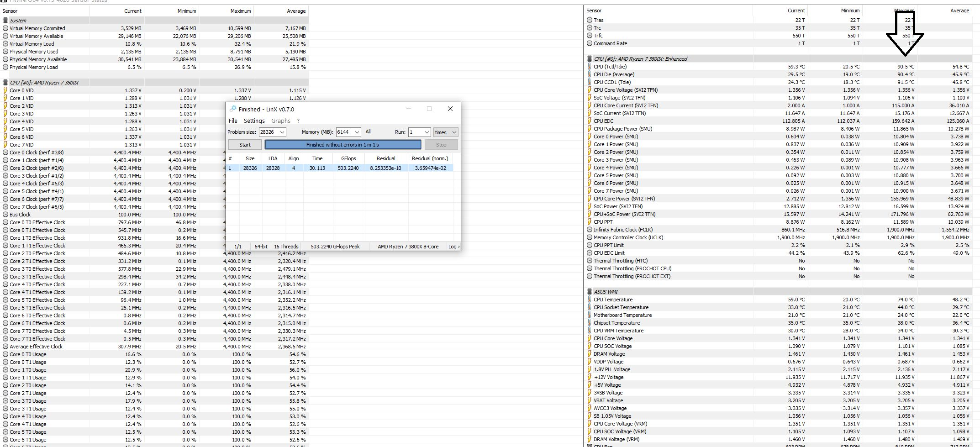Click the CPU (Tctl/Tdie) thermometer icon
Viewport: 980px width, 447px height.
click(590, 67)
